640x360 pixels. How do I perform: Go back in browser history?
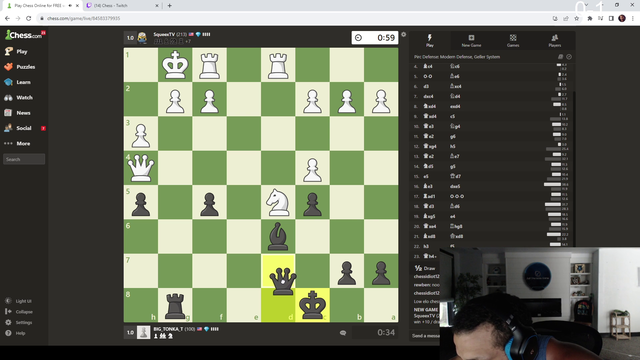[x=7, y=18]
